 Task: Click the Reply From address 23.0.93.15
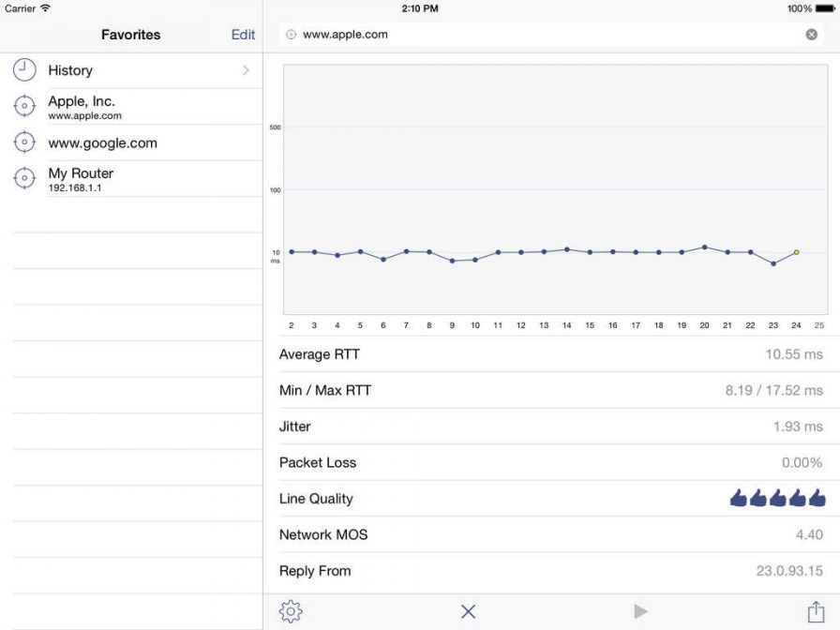(x=791, y=570)
